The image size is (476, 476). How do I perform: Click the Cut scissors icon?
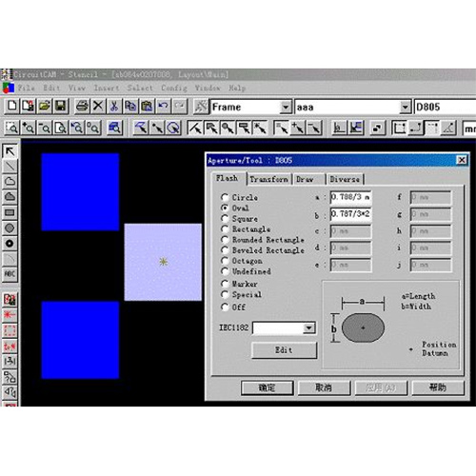click(114, 106)
